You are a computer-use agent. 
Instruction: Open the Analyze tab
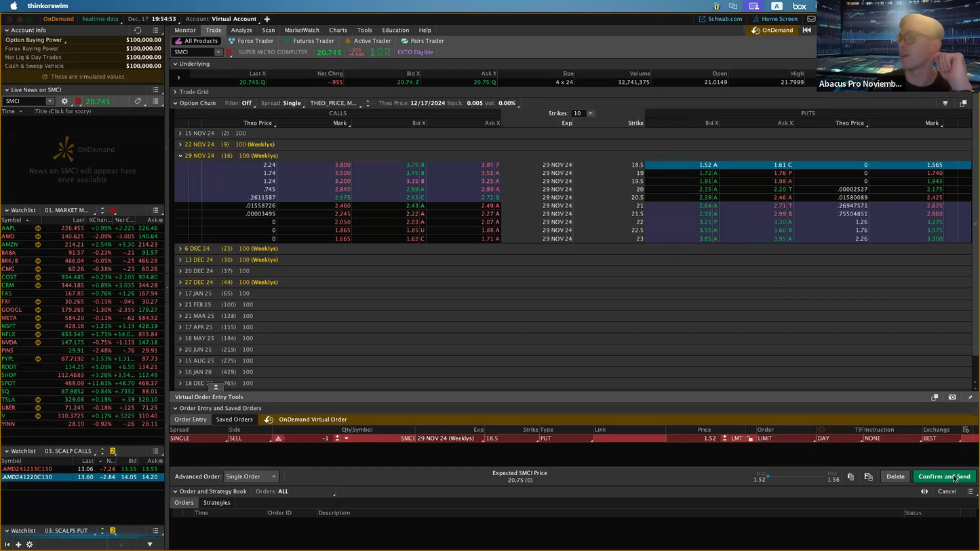pos(241,30)
